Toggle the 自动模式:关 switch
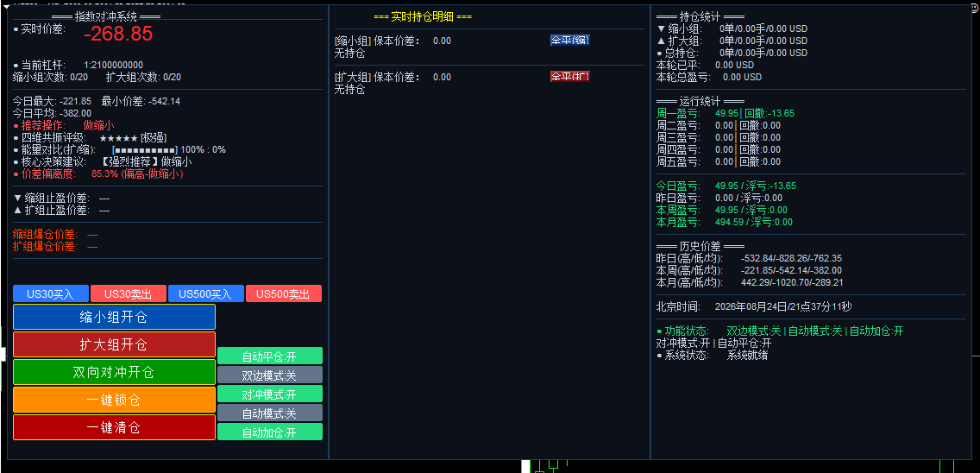Image resolution: width=980 pixels, height=473 pixels. pos(269,413)
